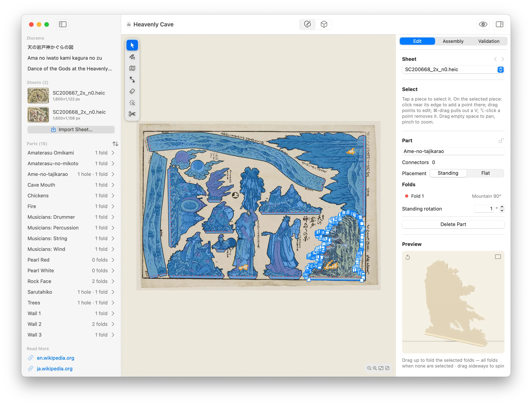The height and width of the screenshot is (405, 532).
Task: Click Delete Part button
Action: click(453, 224)
